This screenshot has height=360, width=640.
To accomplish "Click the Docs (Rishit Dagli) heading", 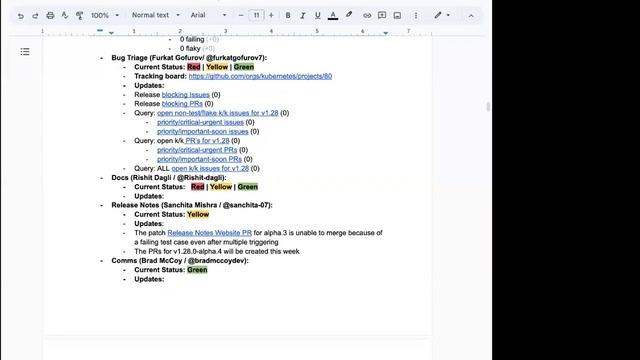I will [x=169, y=178].
